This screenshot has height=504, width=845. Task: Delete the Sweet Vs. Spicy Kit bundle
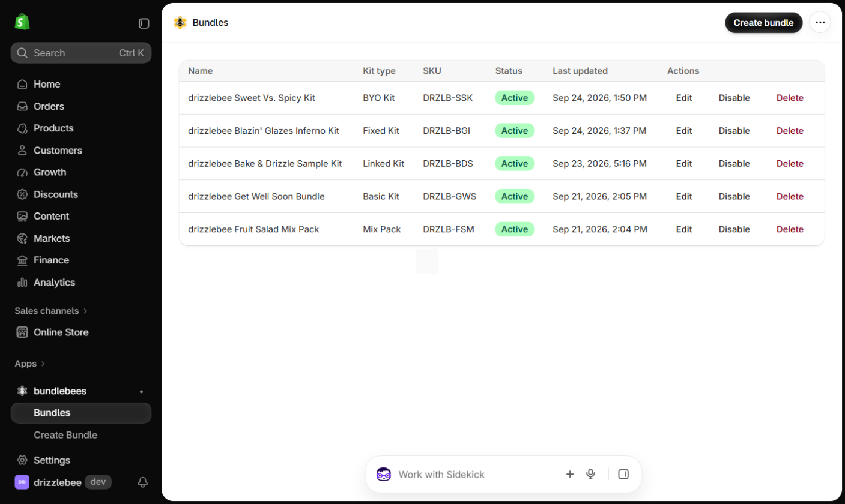point(790,98)
